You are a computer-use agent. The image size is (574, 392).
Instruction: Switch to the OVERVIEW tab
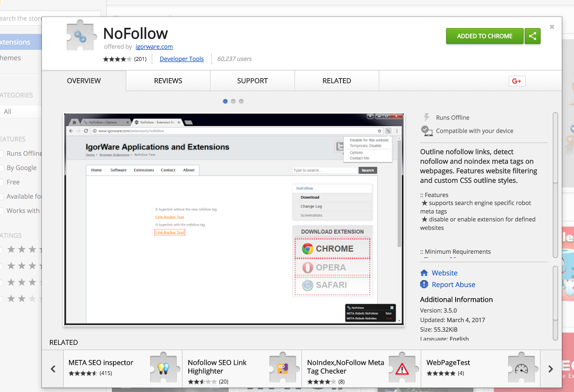point(84,81)
